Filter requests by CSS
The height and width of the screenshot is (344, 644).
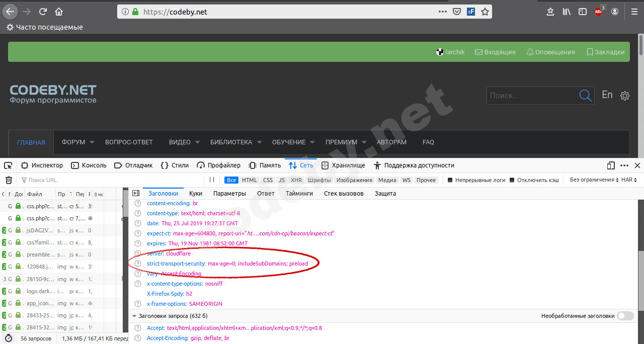(268, 180)
